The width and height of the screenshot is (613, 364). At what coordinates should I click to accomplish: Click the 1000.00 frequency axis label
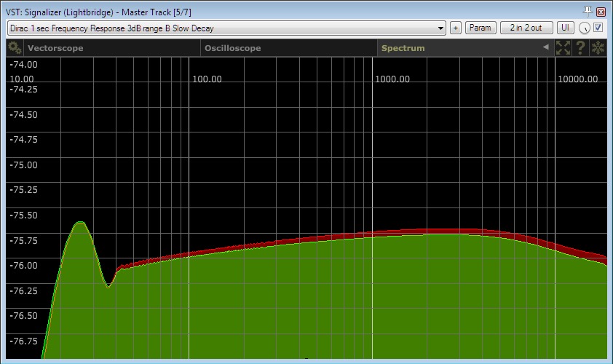click(392, 79)
